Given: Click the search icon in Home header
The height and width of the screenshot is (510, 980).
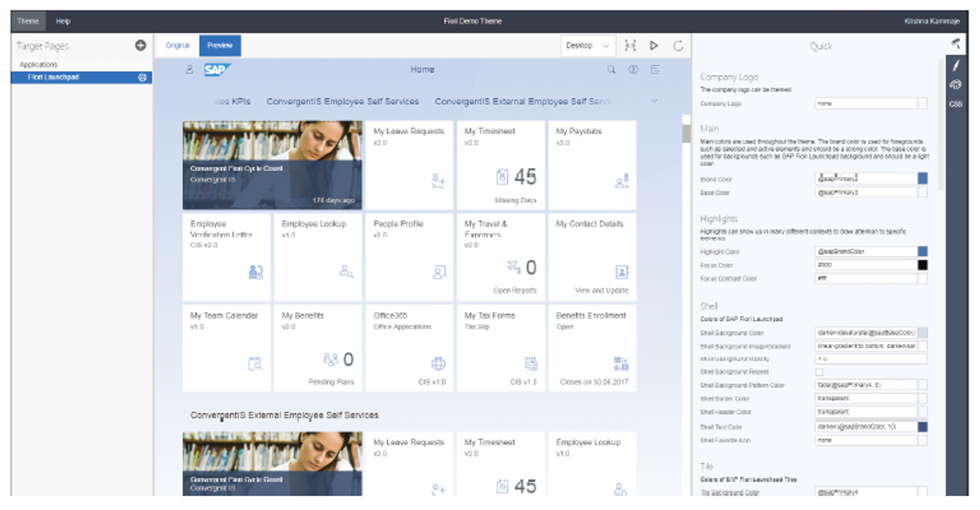Looking at the screenshot, I should click(611, 70).
